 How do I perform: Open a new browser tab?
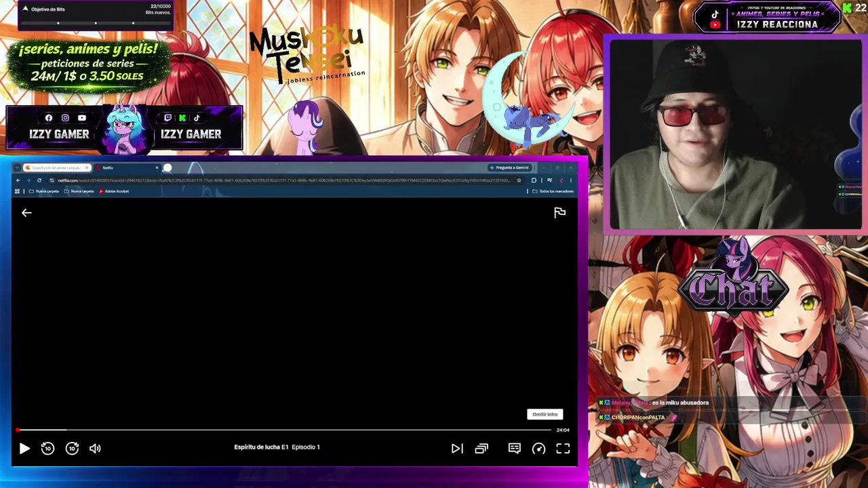point(167,167)
